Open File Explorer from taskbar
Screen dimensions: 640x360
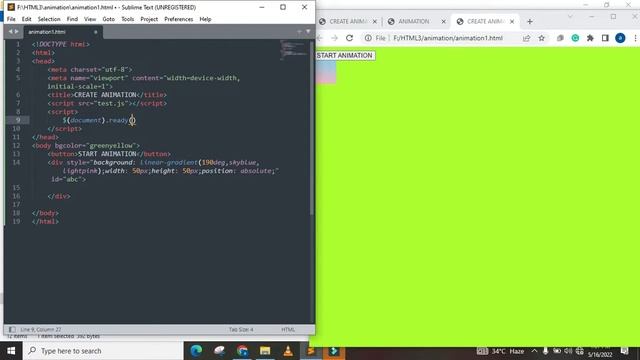pyautogui.click(x=265, y=351)
